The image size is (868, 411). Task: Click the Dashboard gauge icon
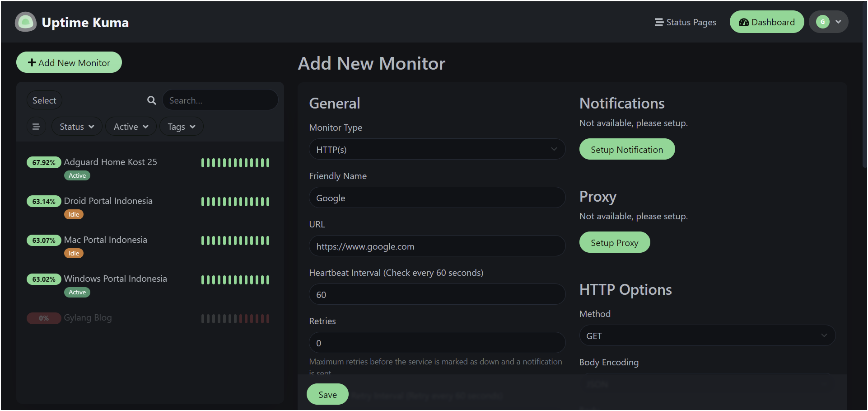(x=744, y=22)
